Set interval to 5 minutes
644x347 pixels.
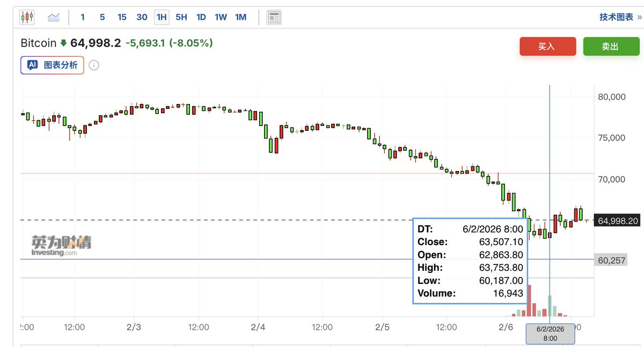(x=102, y=17)
